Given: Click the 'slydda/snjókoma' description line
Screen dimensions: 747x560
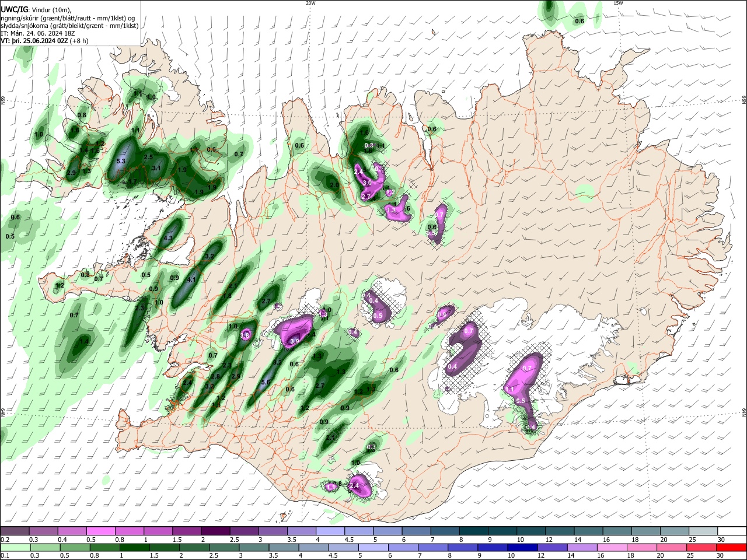Looking at the screenshot, I should pyautogui.click(x=69, y=26).
